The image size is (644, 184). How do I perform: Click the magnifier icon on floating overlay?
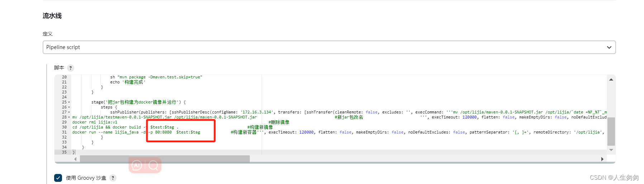[153, 165]
